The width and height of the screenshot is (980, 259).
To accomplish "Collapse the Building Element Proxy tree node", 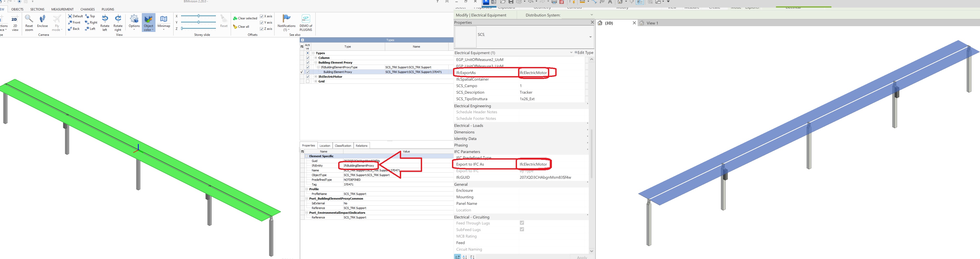I will click(x=316, y=62).
